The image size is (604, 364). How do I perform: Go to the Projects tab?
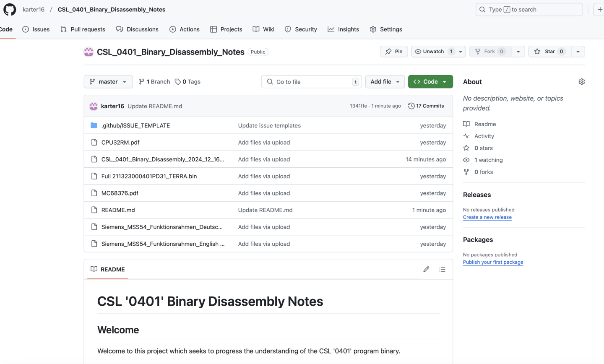coord(226,29)
